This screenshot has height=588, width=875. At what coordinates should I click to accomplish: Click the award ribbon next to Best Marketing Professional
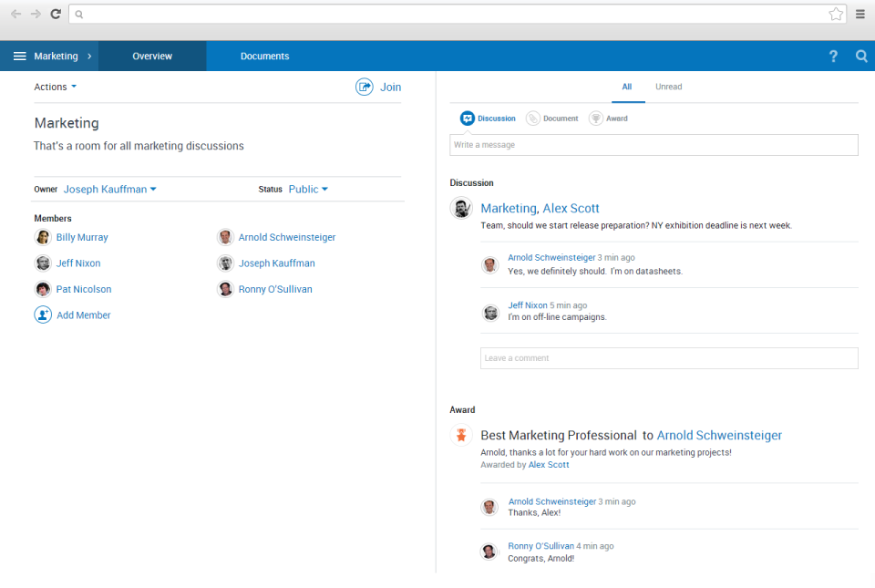point(461,436)
